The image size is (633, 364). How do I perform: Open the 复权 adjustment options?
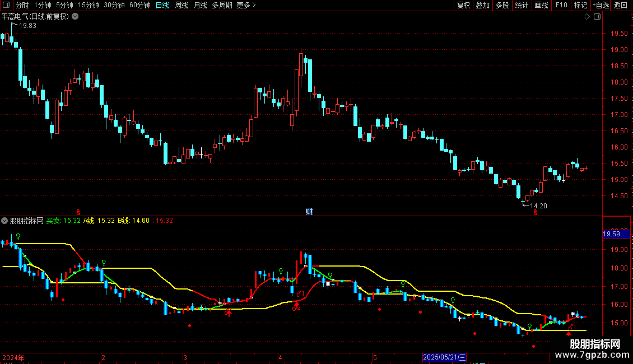click(x=463, y=5)
